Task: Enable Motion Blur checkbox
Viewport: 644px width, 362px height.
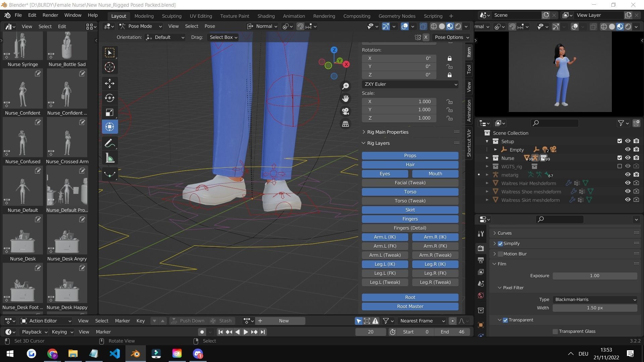Action: pos(500,254)
